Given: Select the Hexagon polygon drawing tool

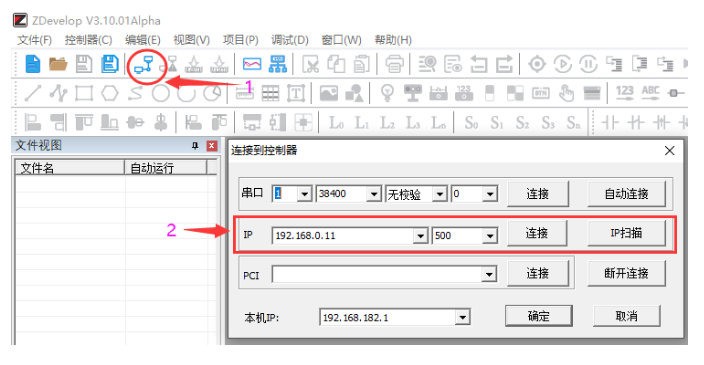Looking at the screenshot, I should [x=110, y=93].
